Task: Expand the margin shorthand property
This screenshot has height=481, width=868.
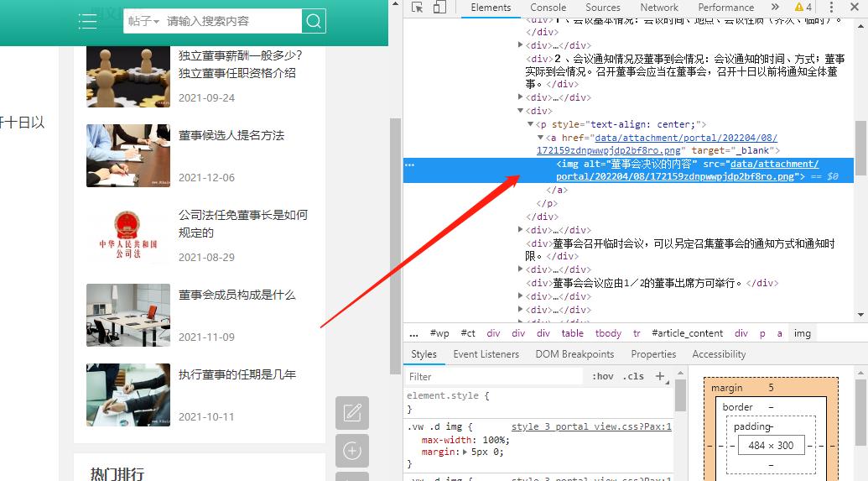Action: [465, 452]
